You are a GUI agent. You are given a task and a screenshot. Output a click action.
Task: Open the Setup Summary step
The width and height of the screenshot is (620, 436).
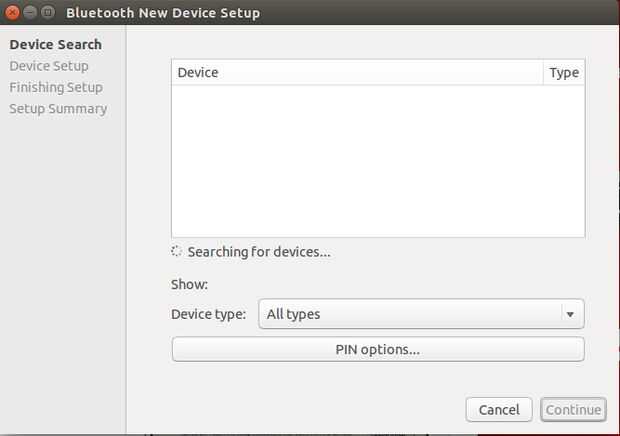click(x=58, y=109)
